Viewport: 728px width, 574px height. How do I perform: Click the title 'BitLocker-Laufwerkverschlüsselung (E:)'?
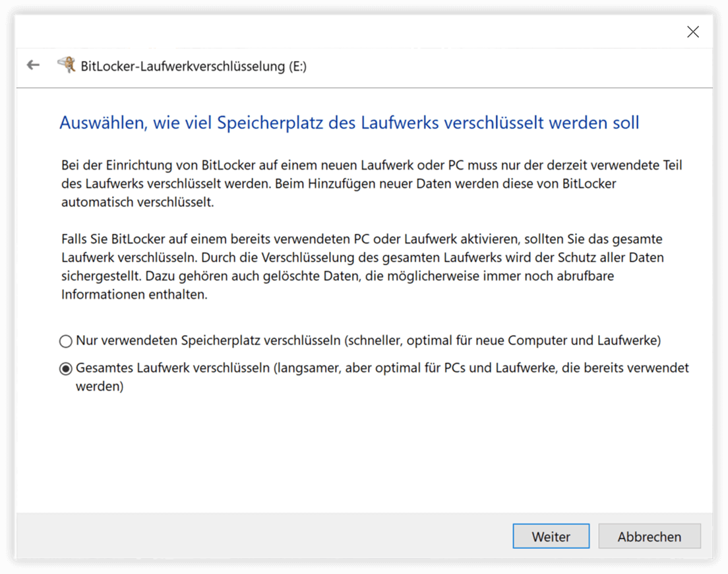pyautogui.click(x=194, y=67)
